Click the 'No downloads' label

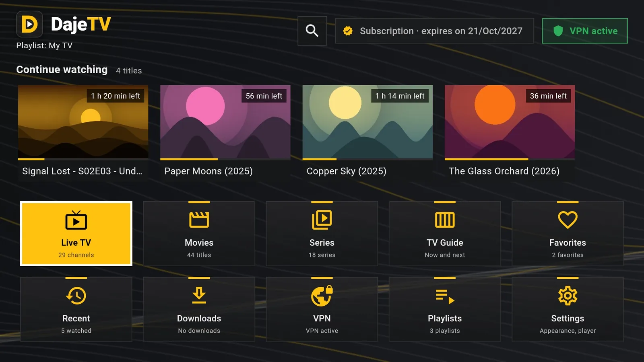pos(199,331)
